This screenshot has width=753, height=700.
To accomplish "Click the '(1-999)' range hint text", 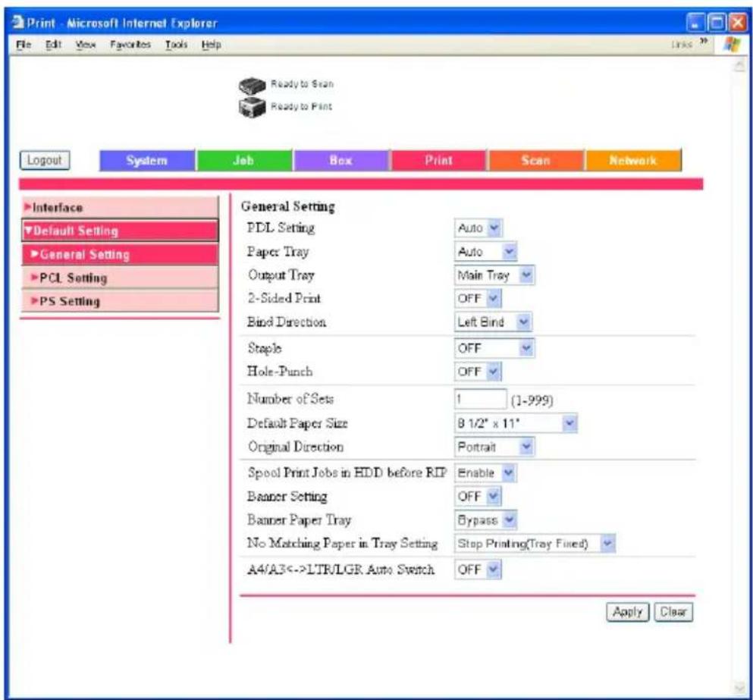I will point(532,400).
